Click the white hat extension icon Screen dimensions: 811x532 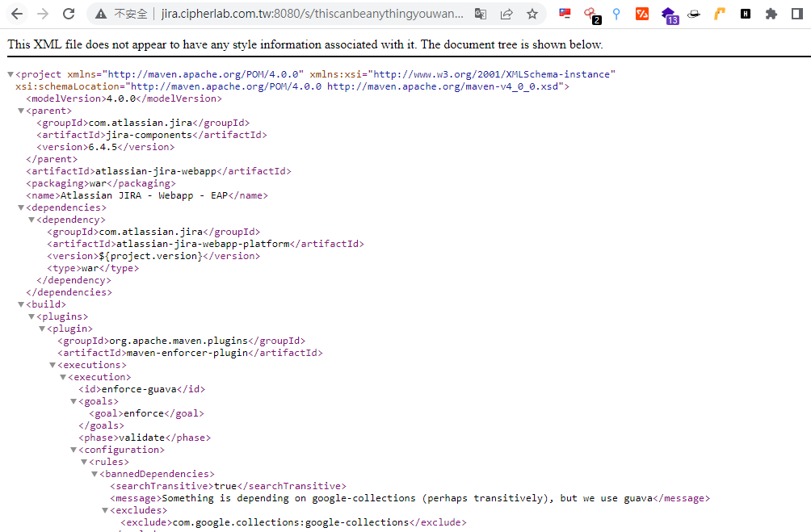(694, 14)
